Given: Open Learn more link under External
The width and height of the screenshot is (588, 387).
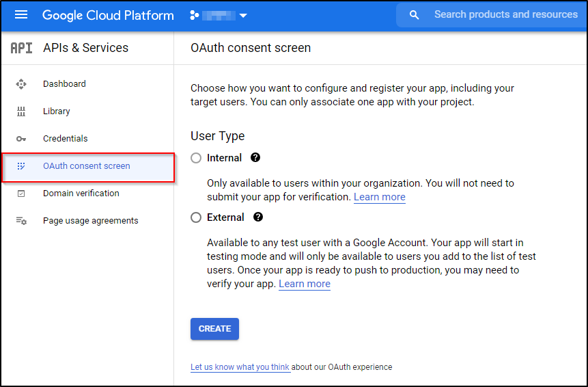Looking at the screenshot, I should click(305, 284).
